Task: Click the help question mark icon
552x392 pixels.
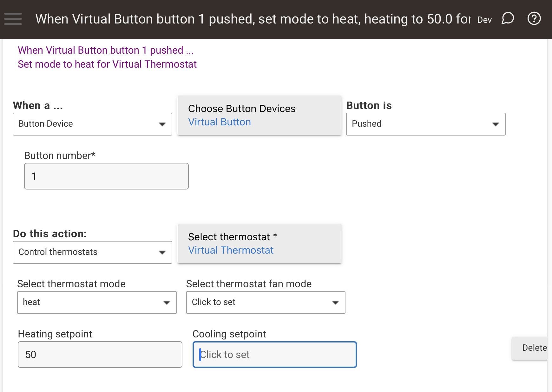Action: (x=534, y=18)
